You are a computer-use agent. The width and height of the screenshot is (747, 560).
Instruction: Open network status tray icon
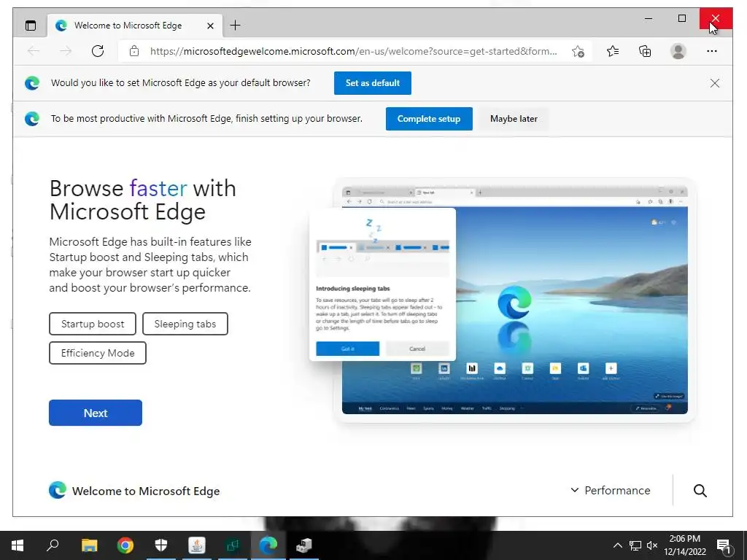(x=635, y=545)
